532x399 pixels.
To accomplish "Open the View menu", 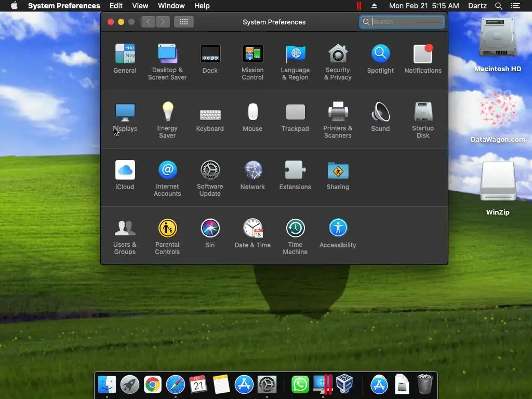I will (x=140, y=6).
